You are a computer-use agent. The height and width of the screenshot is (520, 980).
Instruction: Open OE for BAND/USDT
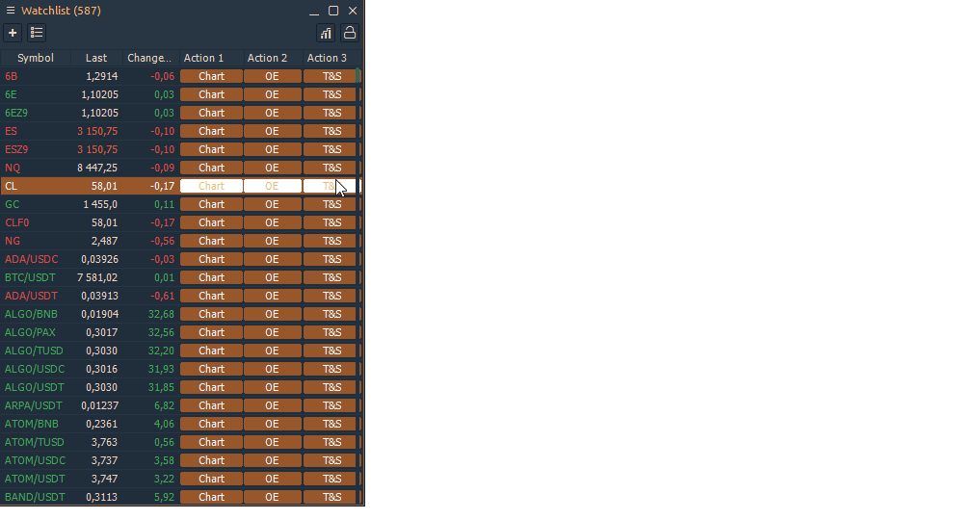(272, 497)
